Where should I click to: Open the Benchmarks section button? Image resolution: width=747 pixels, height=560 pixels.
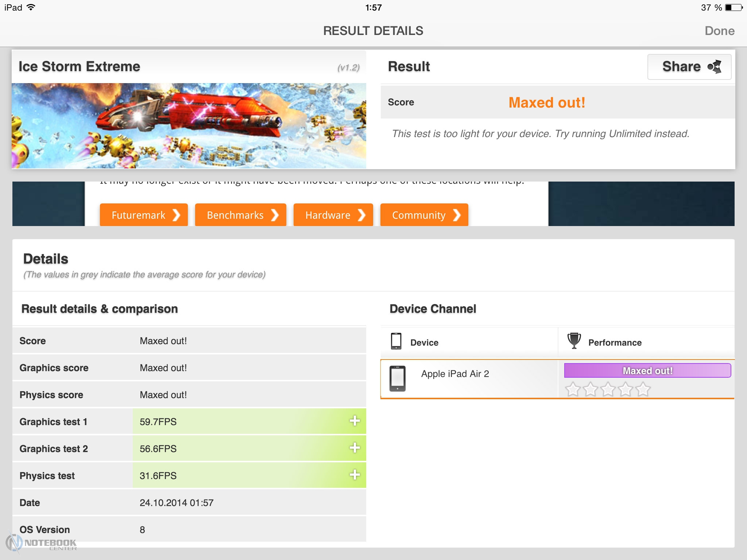point(240,215)
